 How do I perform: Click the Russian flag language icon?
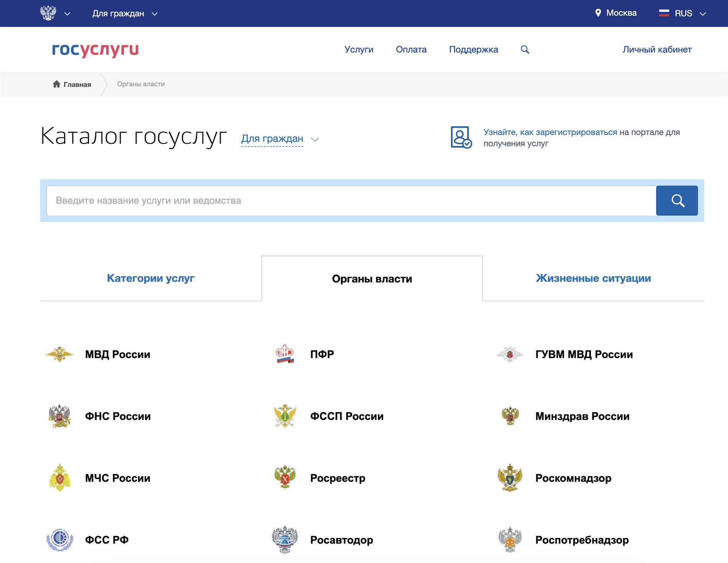pos(664,13)
